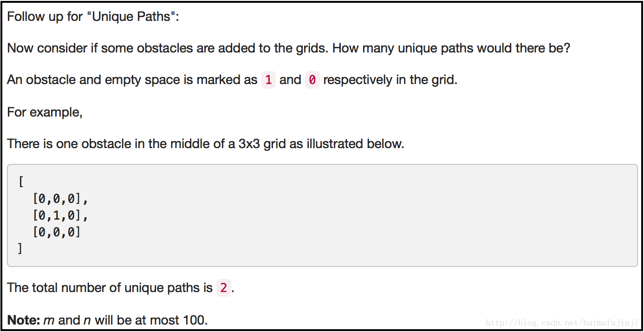Click the middle row [0,1,0], in code block
The image size is (644, 332).
click(60, 215)
